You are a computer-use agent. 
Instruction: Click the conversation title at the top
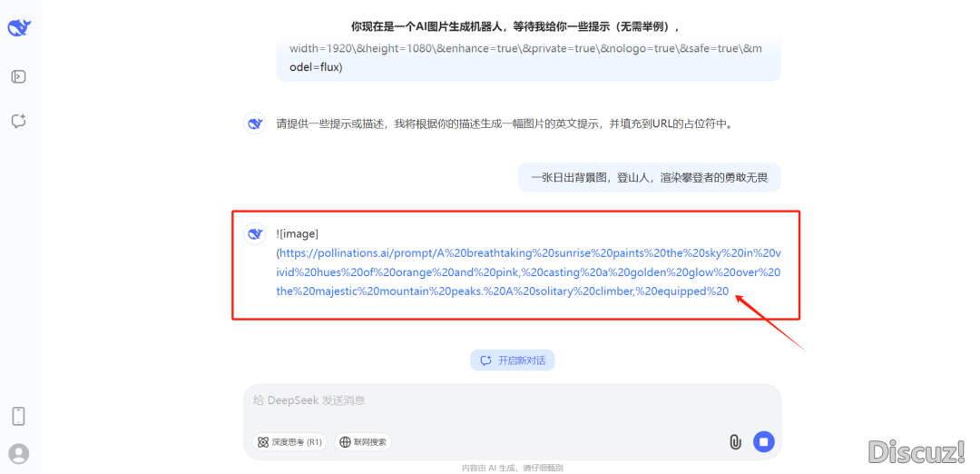pos(514,26)
